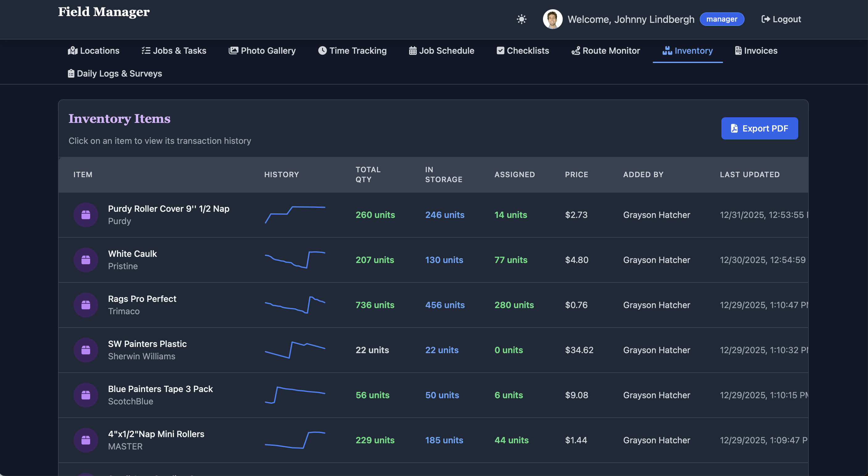The width and height of the screenshot is (868, 476).
Task: Click the LAST UPDATED column header
Action: pyautogui.click(x=749, y=174)
